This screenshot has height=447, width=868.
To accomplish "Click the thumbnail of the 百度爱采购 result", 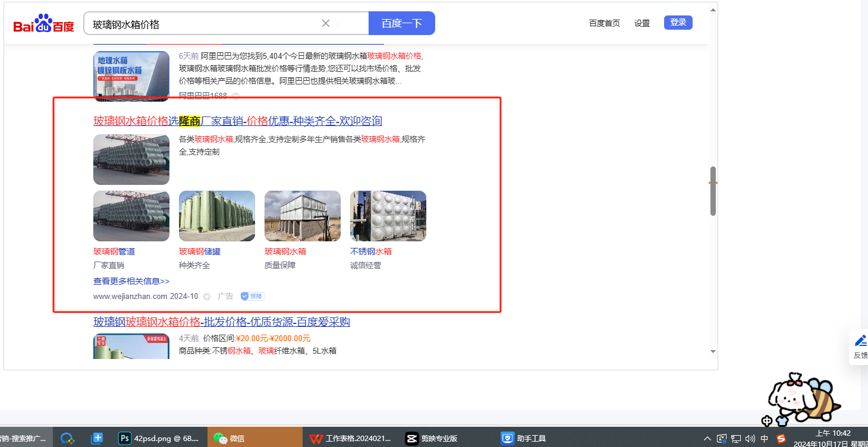I will tap(131, 347).
